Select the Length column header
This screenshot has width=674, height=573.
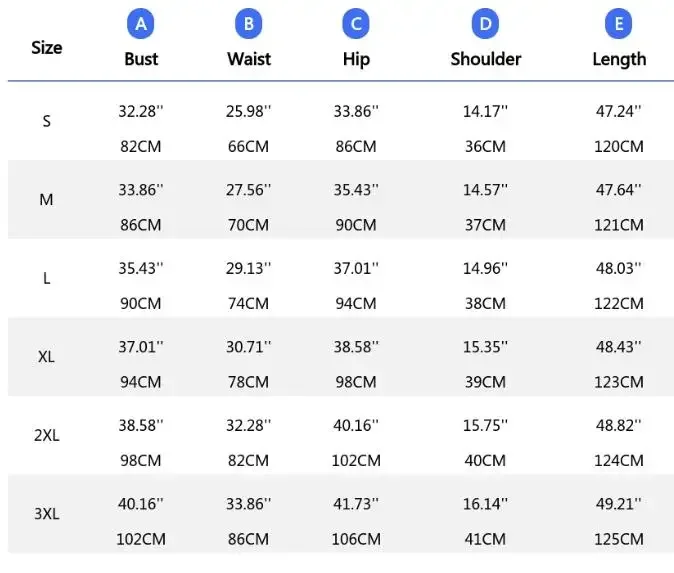(619, 59)
